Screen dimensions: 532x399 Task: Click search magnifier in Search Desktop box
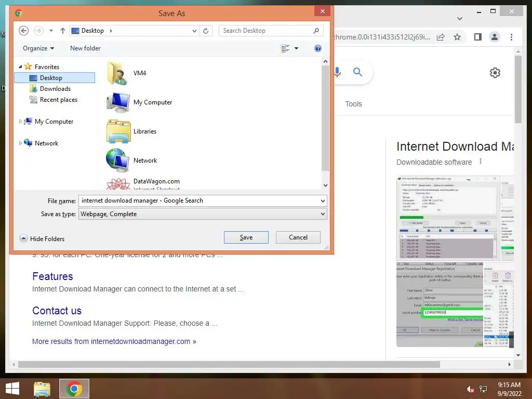(x=316, y=31)
